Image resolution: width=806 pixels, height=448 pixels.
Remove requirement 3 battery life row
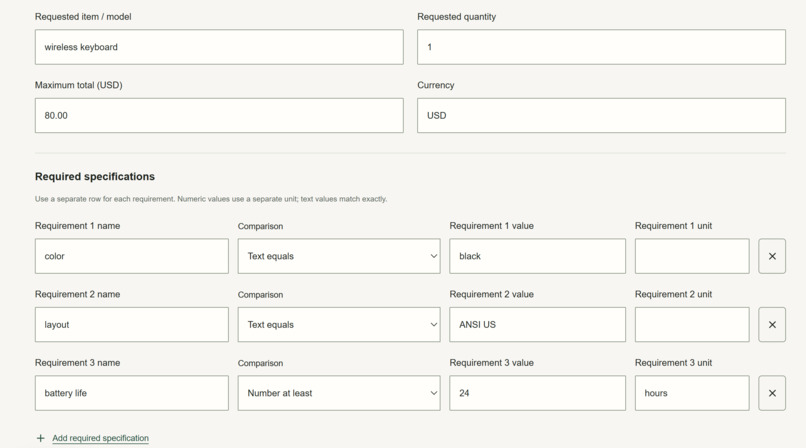click(x=772, y=393)
